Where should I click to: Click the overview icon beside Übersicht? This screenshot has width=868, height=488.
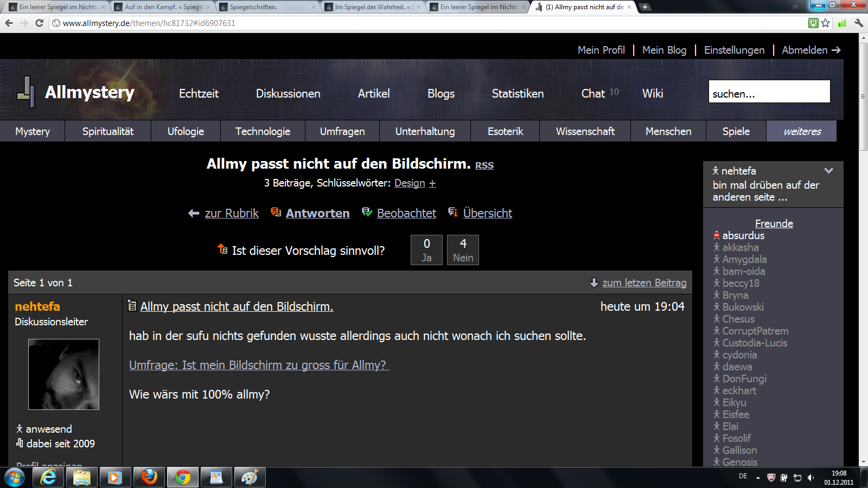click(x=452, y=212)
